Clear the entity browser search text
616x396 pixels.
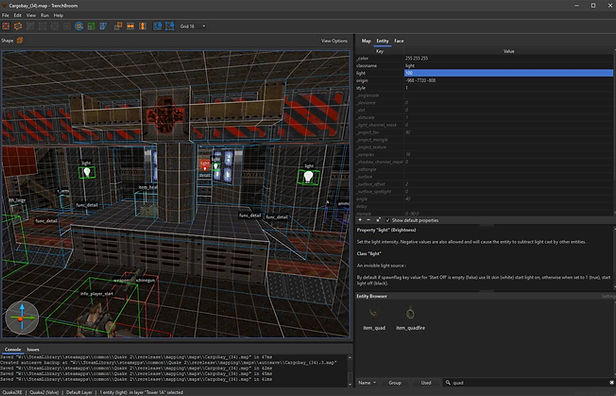pos(612,383)
